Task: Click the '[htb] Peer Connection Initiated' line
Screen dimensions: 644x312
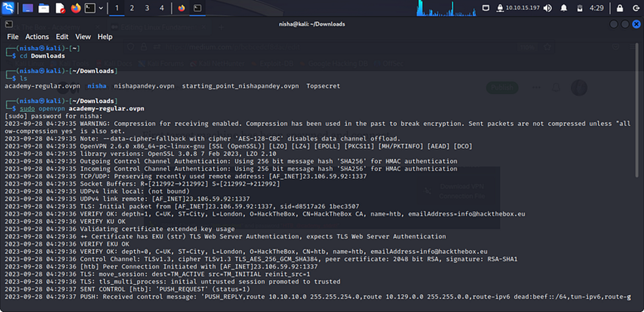Action: pyautogui.click(x=161, y=266)
